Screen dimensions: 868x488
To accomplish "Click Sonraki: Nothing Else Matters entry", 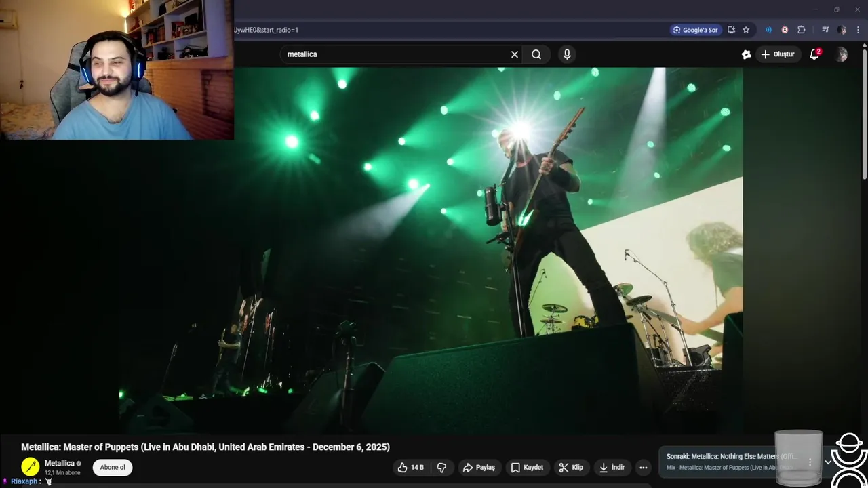I will [732, 457].
